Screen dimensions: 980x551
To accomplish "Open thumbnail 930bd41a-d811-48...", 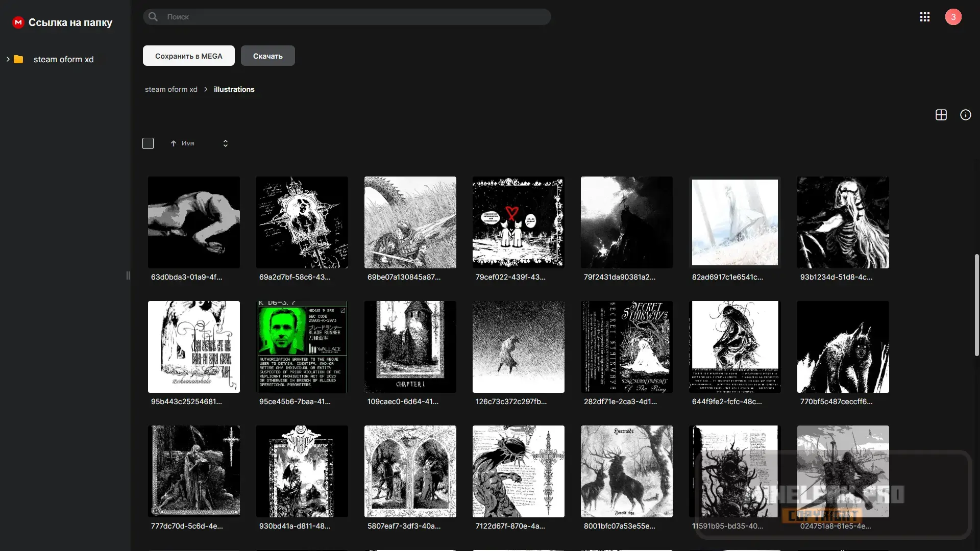I will [302, 471].
